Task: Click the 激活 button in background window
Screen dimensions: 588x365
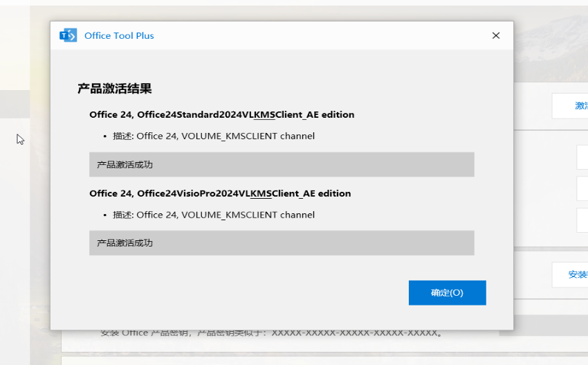Action: click(x=570, y=106)
